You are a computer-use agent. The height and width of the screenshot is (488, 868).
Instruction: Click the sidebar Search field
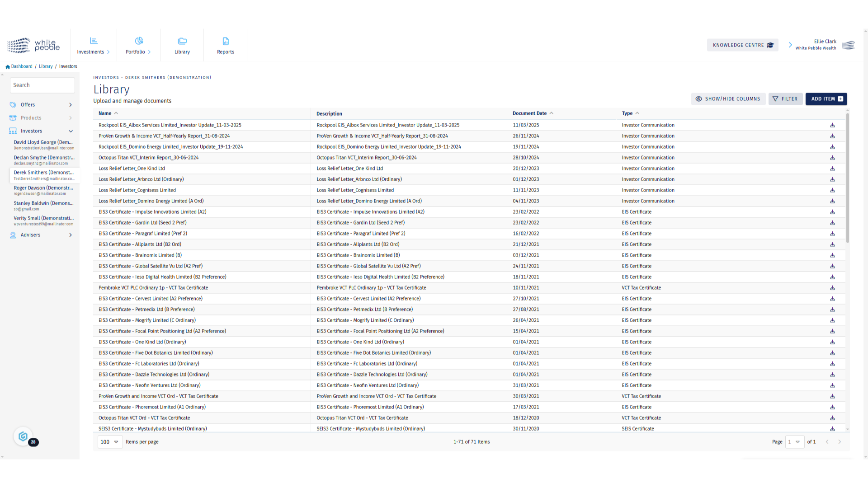click(x=42, y=85)
